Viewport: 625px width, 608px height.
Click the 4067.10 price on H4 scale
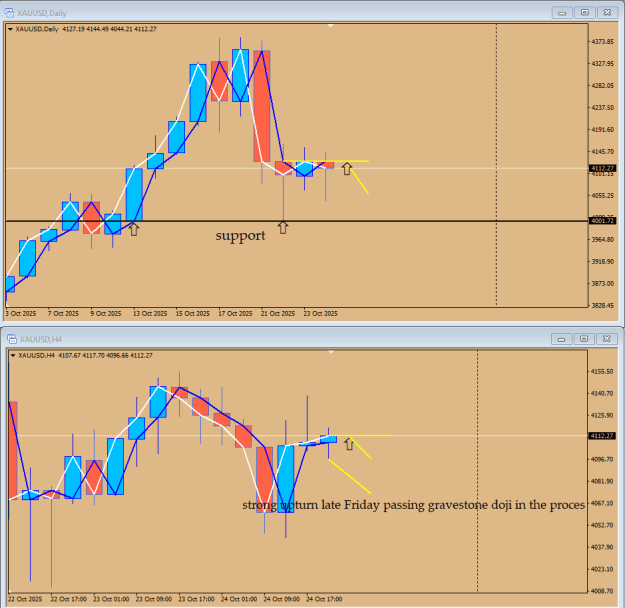point(602,504)
